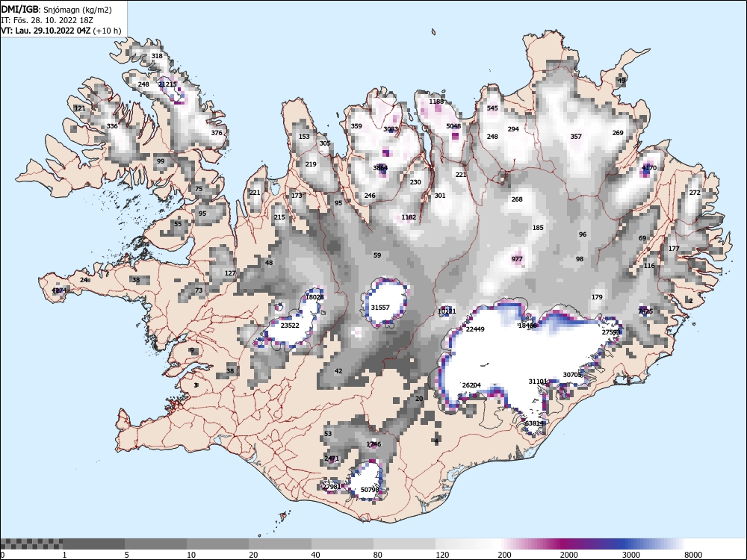Image resolution: width=747 pixels, height=560 pixels.
Task: Click snow value 359 on the map
Action: click(x=356, y=126)
